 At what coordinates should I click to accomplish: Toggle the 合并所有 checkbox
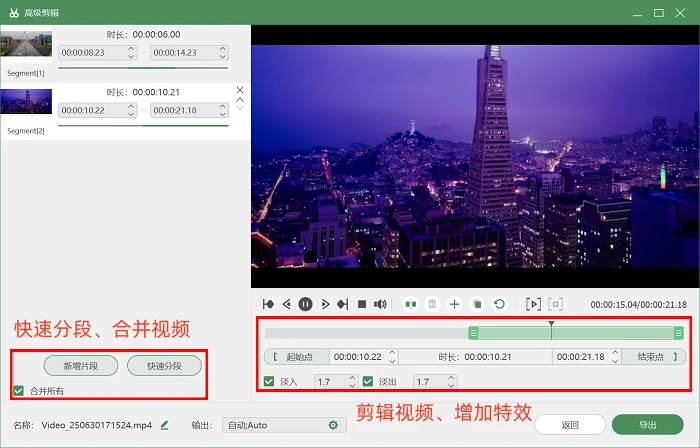[18, 391]
